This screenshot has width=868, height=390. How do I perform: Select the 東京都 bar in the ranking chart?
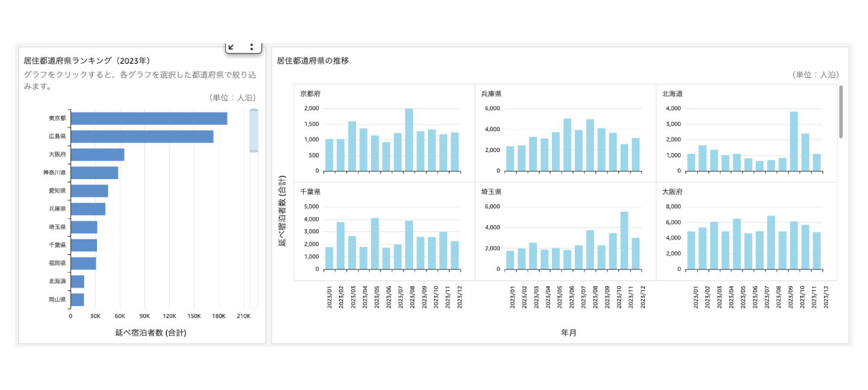pos(149,119)
